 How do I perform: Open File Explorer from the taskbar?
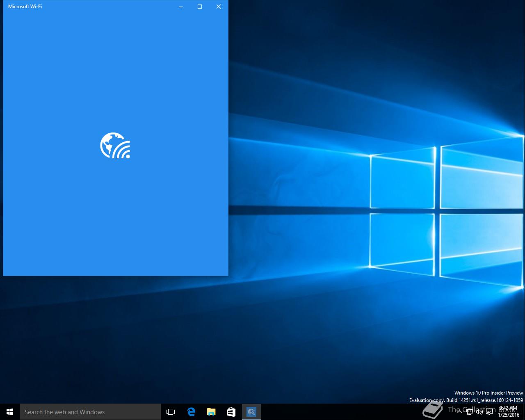click(x=211, y=412)
